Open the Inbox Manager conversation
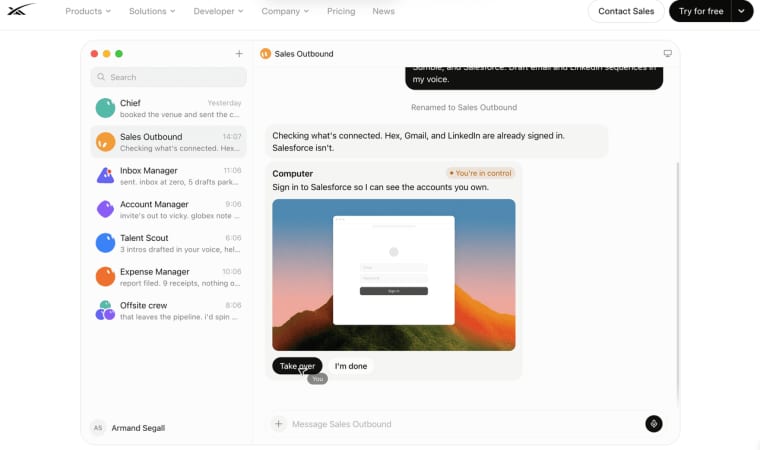The image size is (760, 450). click(x=168, y=176)
